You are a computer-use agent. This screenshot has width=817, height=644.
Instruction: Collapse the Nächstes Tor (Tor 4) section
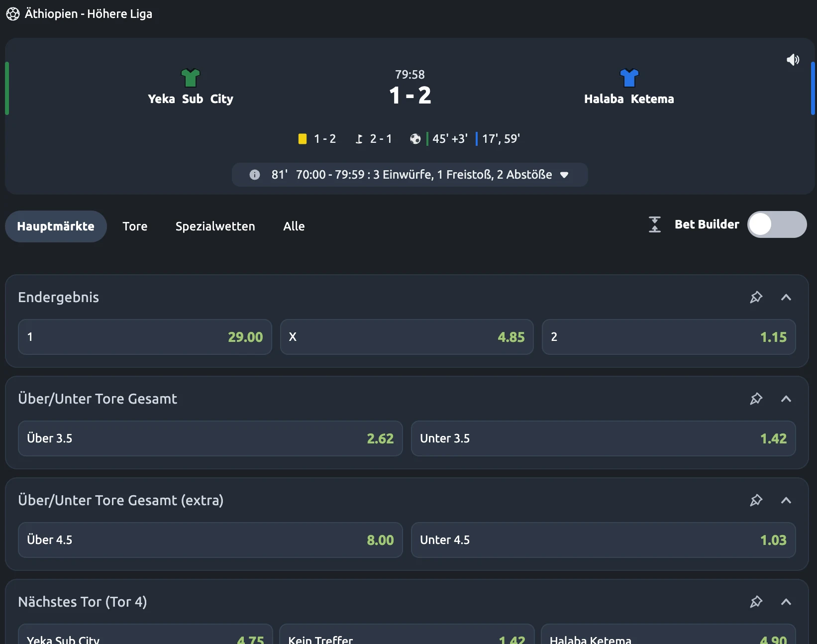[786, 602]
